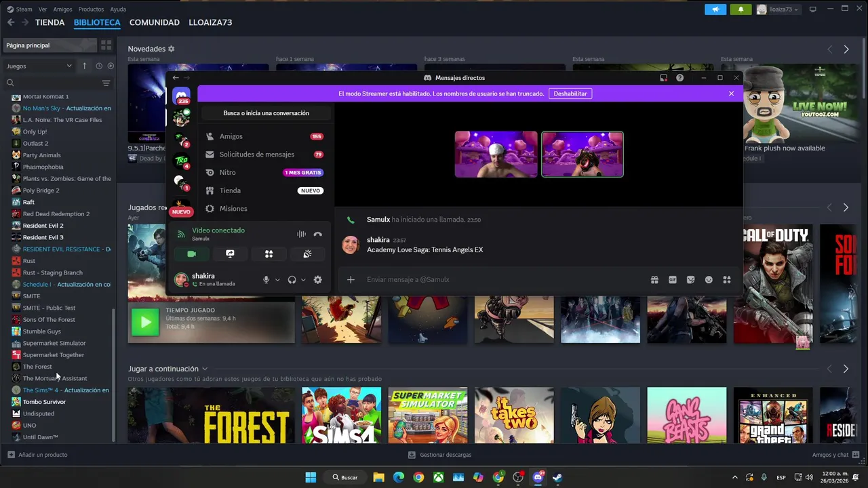Open microphone input options dropdown
Viewport: 868px width, 488px height.
[277, 279]
